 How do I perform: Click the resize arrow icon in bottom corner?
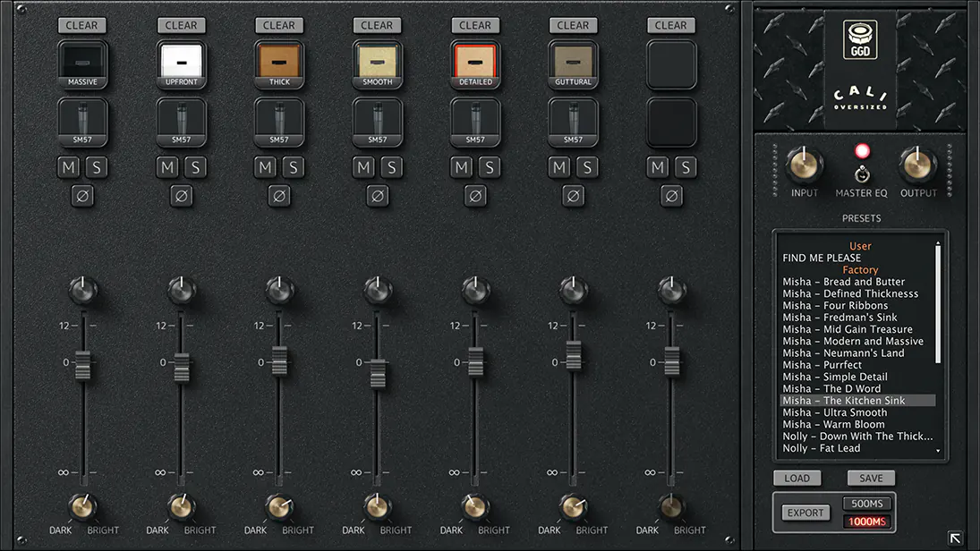[956, 538]
